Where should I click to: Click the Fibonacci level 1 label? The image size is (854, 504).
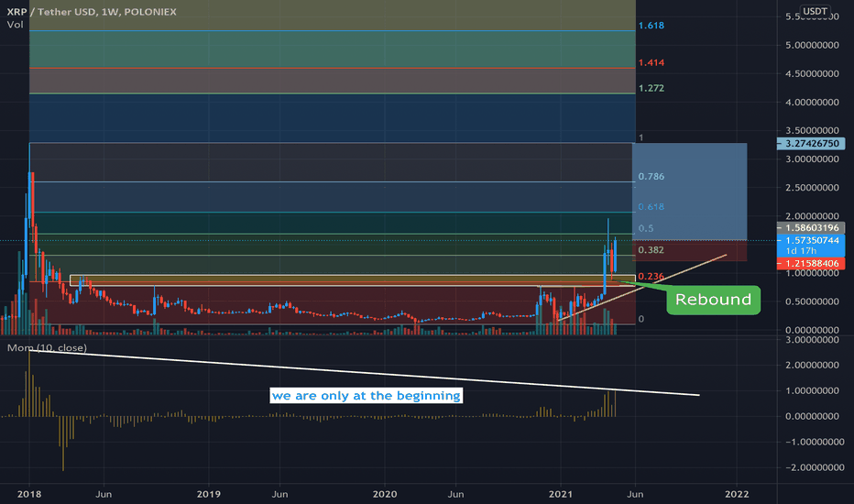coord(640,137)
